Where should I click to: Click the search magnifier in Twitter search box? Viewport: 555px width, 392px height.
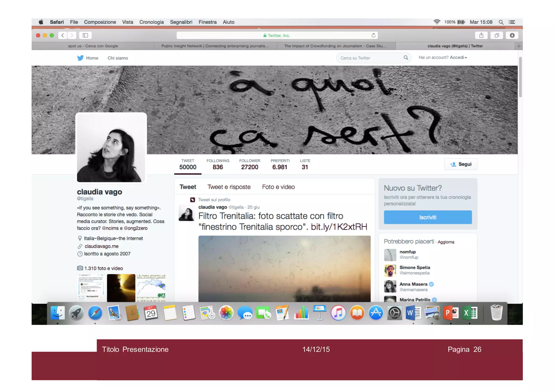[x=406, y=58]
